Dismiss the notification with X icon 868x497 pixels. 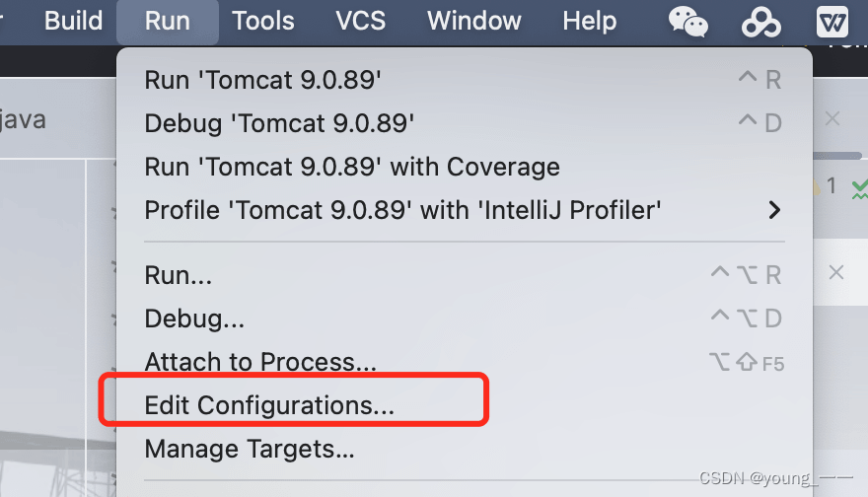coord(835,272)
